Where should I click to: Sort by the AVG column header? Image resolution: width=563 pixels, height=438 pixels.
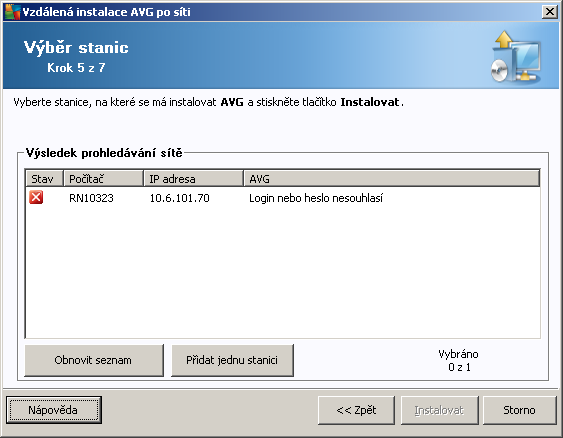[x=392, y=178]
